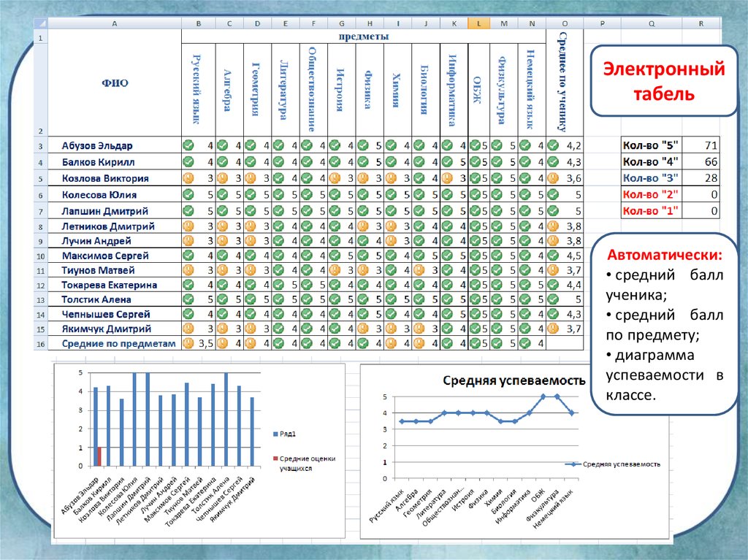Click the Русский язык axis label on line chart
This screenshot has height=560, width=748.
tap(387, 505)
